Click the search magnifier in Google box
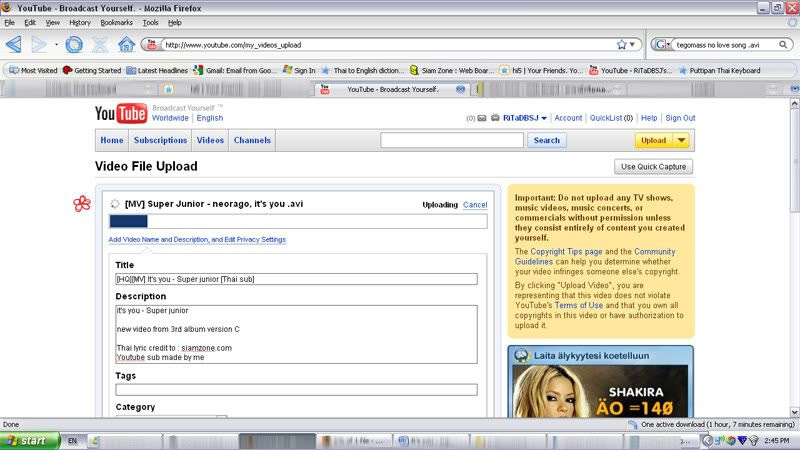 pos(783,45)
